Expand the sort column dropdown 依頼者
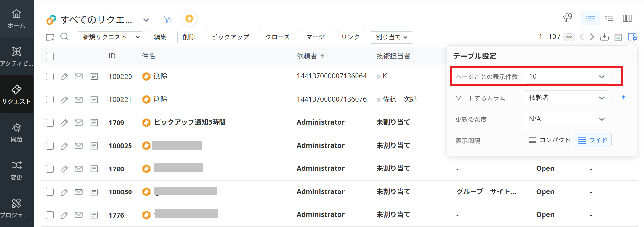This screenshot has width=644, height=227. pyautogui.click(x=566, y=98)
